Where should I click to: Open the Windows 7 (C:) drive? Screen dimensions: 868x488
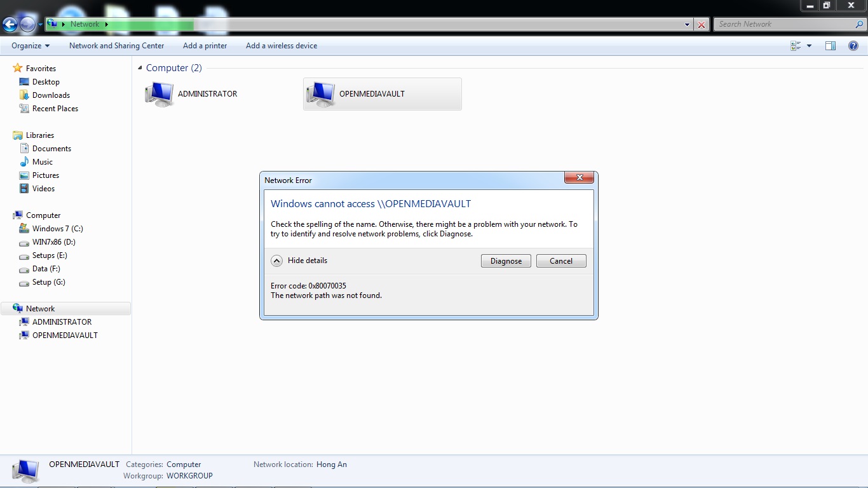click(x=57, y=229)
